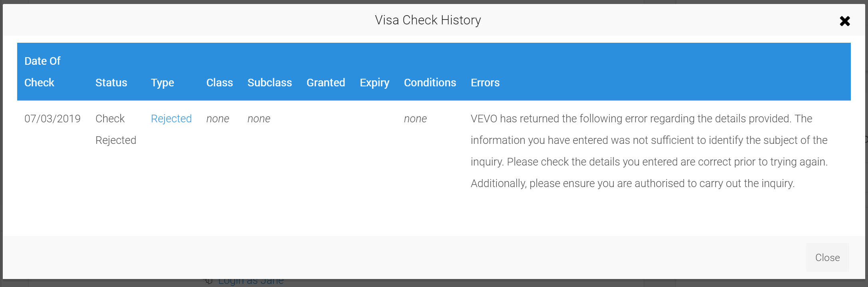Select the Subclass column header
This screenshot has height=287, width=868.
tap(270, 83)
